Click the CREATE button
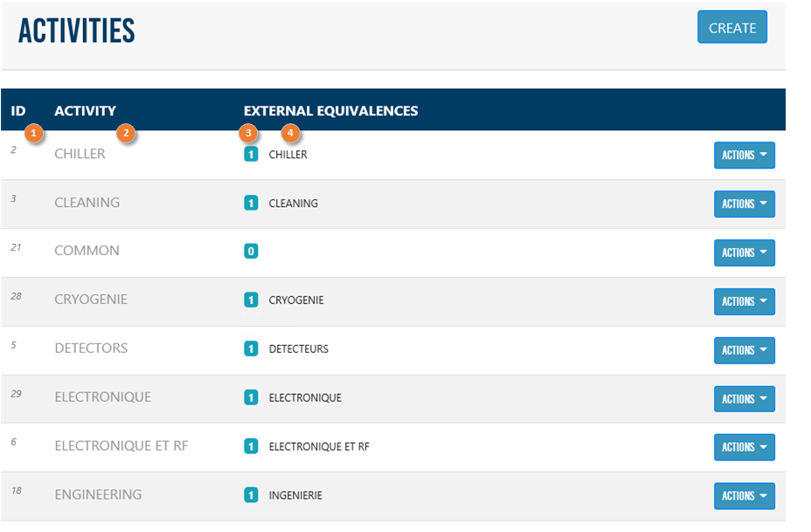 pos(731,27)
